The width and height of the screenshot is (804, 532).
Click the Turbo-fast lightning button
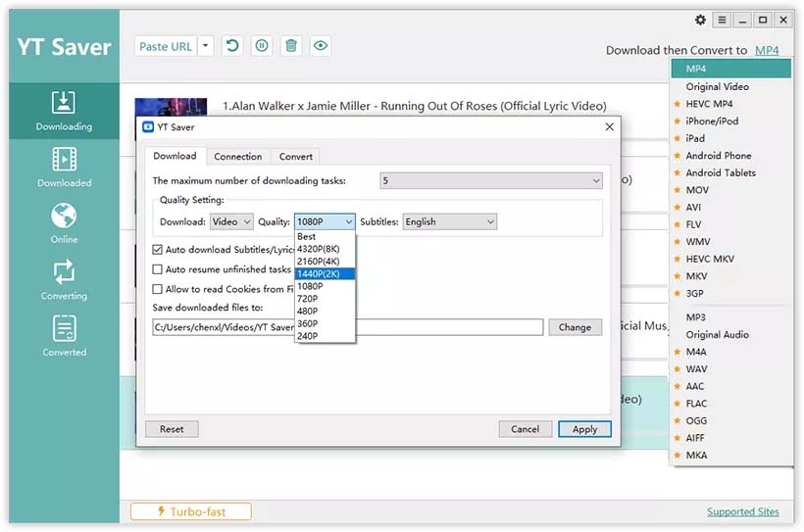coord(191,511)
